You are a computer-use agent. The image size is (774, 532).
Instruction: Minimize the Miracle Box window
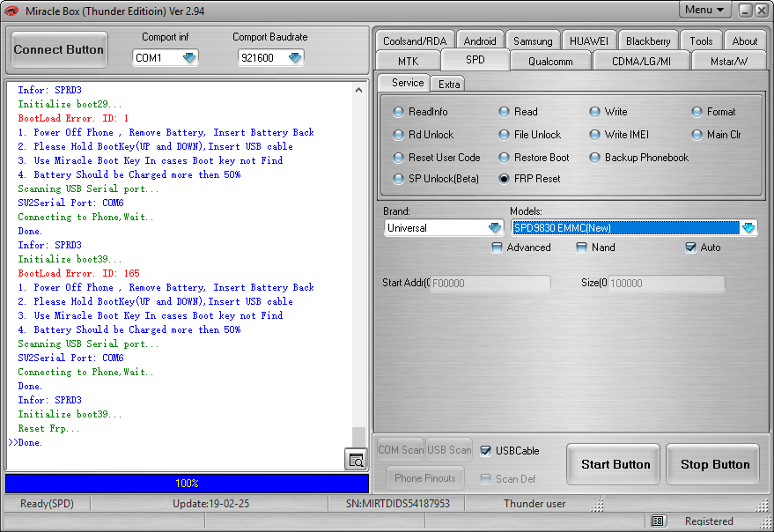[746, 11]
